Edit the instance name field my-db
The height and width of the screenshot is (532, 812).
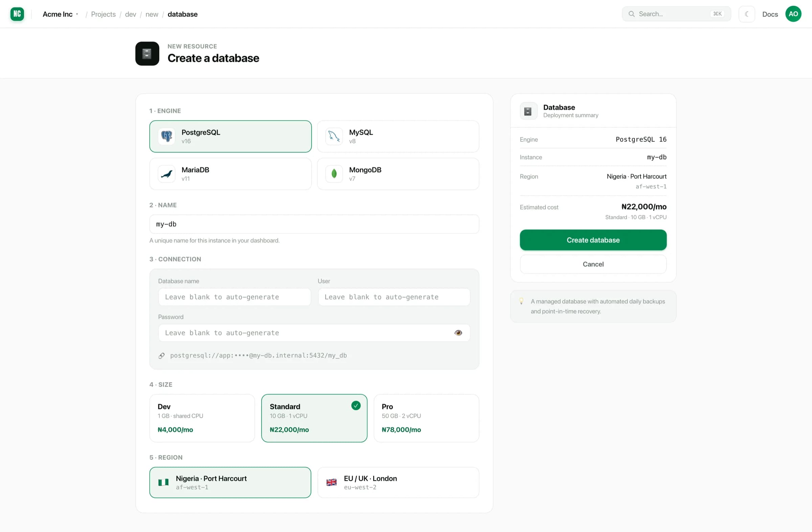point(314,224)
